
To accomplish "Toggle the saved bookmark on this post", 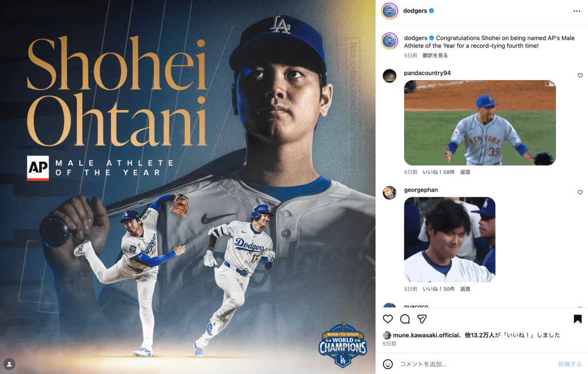I will click(x=578, y=319).
